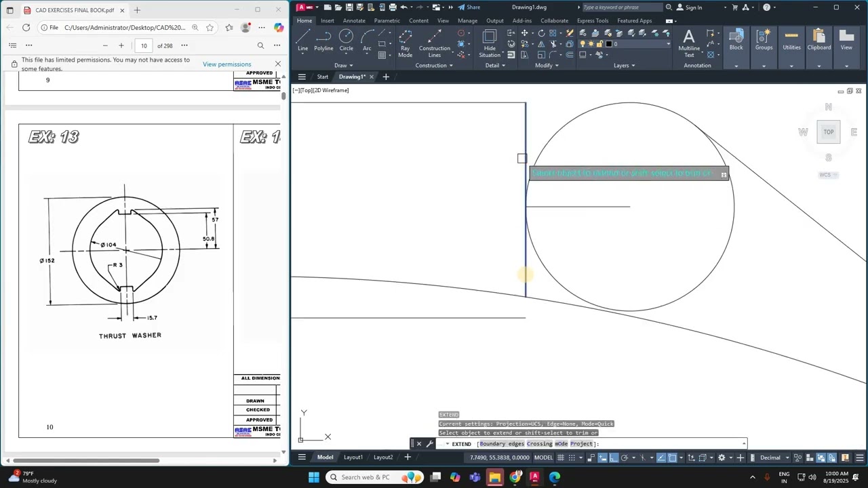This screenshot has height=488, width=868.
Task: Switch to the Start drawing tab
Action: [323, 77]
